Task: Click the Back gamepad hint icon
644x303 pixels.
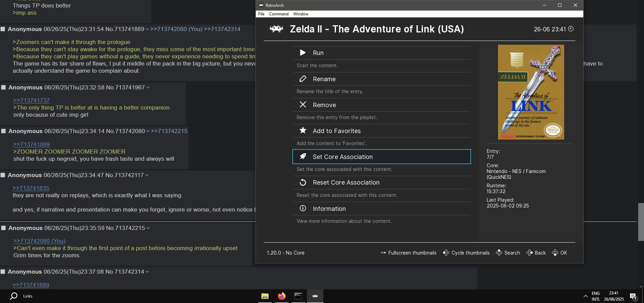Action: point(529,253)
